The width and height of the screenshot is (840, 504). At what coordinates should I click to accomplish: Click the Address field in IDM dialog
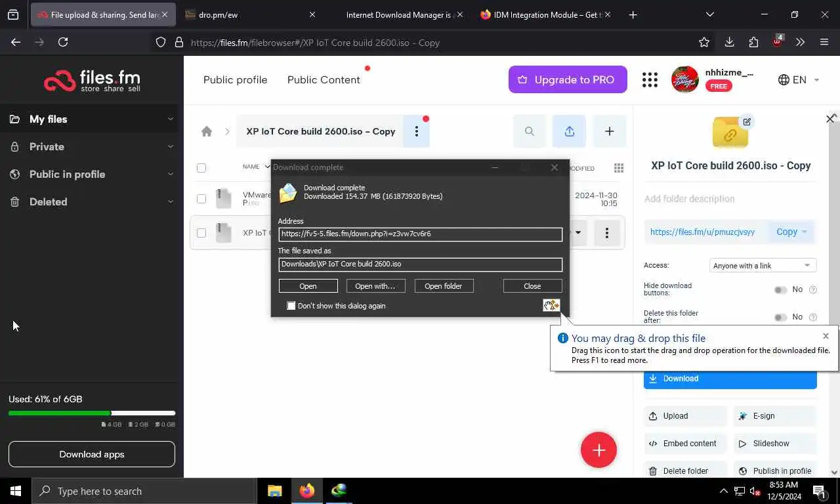point(421,234)
